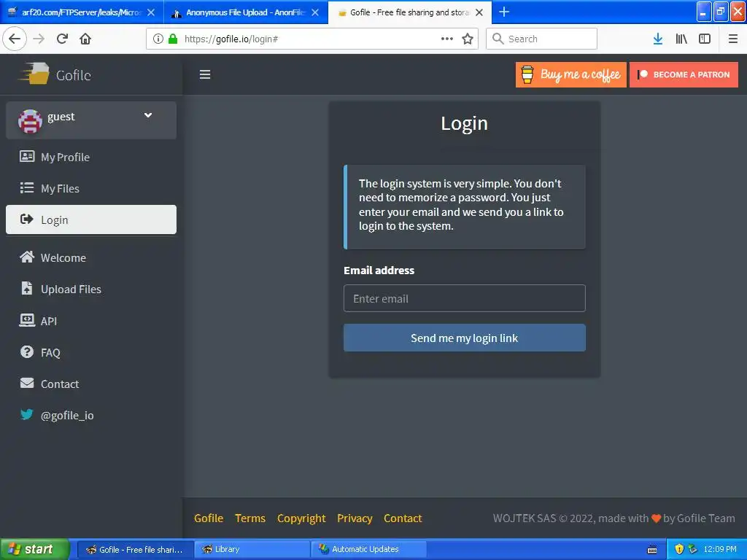Select Login in the sidebar

91,219
